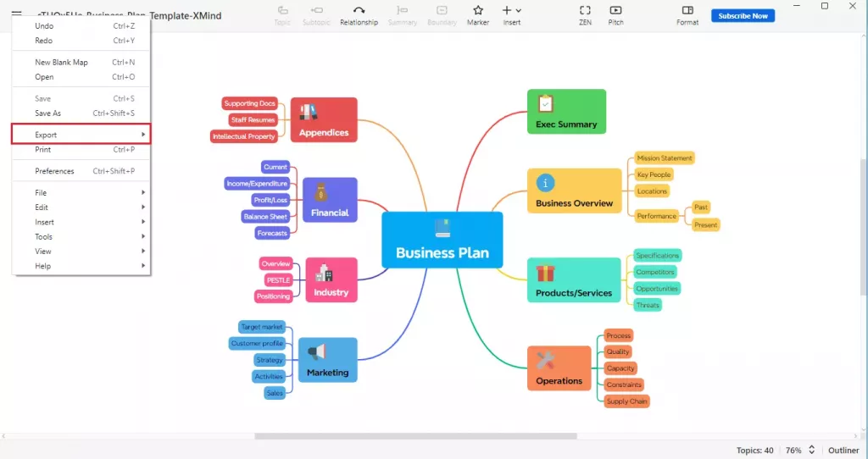Choose Print from the menu
Screen dimensions: 868x459
pyautogui.click(x=81, y=150)
